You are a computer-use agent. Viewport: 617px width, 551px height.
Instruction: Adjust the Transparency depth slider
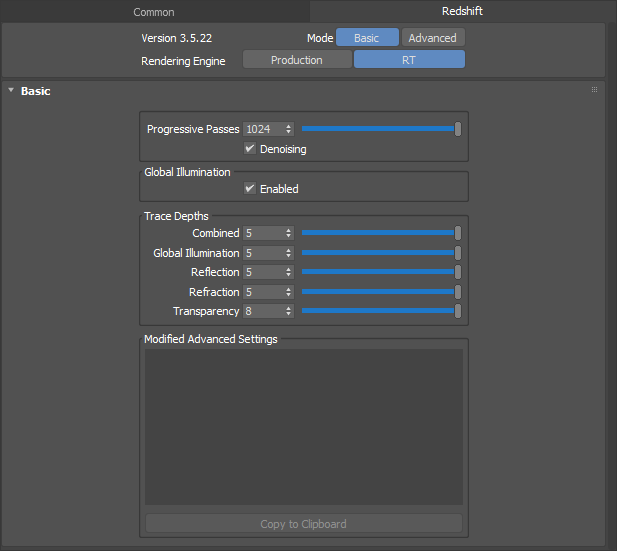pyautogui.click(x=381, y=311)
